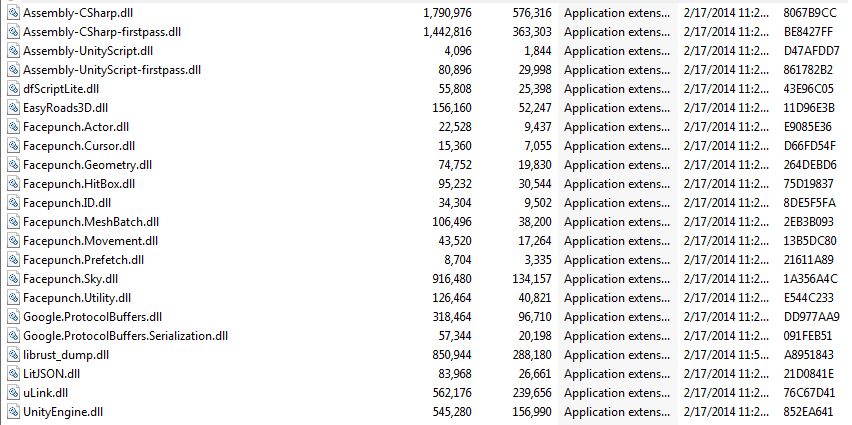The width and height of the screenshot is (852, 425).
Task: Click the LitJSON.dll file icon
Action: 13,374
